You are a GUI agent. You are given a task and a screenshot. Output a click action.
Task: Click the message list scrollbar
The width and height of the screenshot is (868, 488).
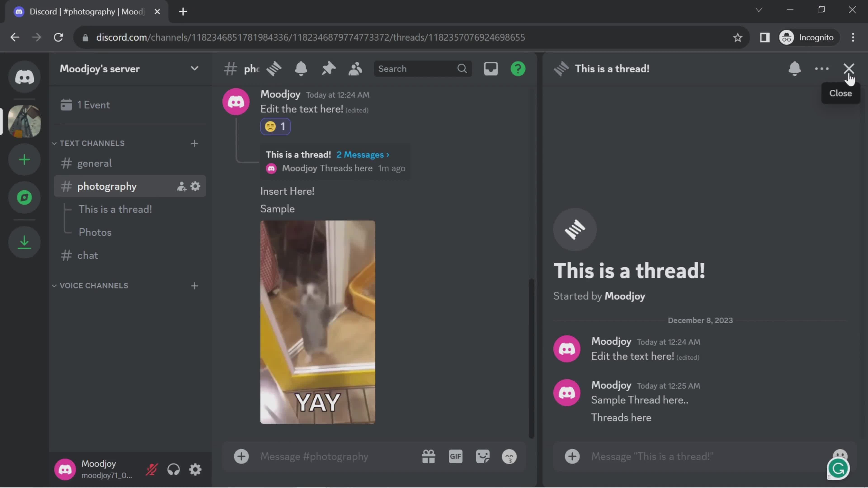click(x=531, y=359)
